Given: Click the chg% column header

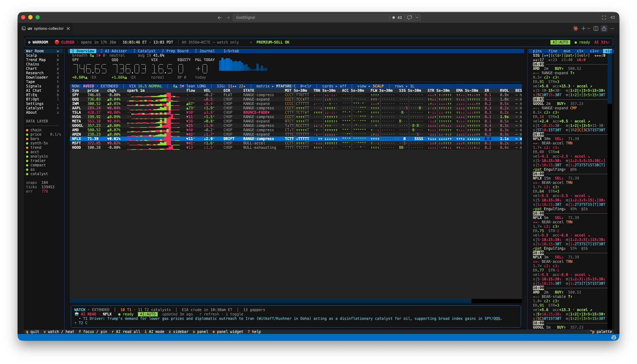Looking at the screenshot, I should [x=112, y=91].
